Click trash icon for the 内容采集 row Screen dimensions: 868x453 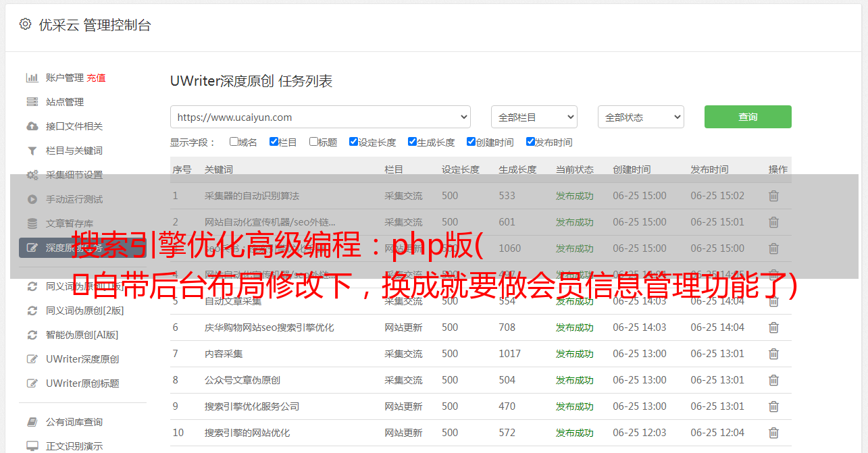(x=773, y=354)
